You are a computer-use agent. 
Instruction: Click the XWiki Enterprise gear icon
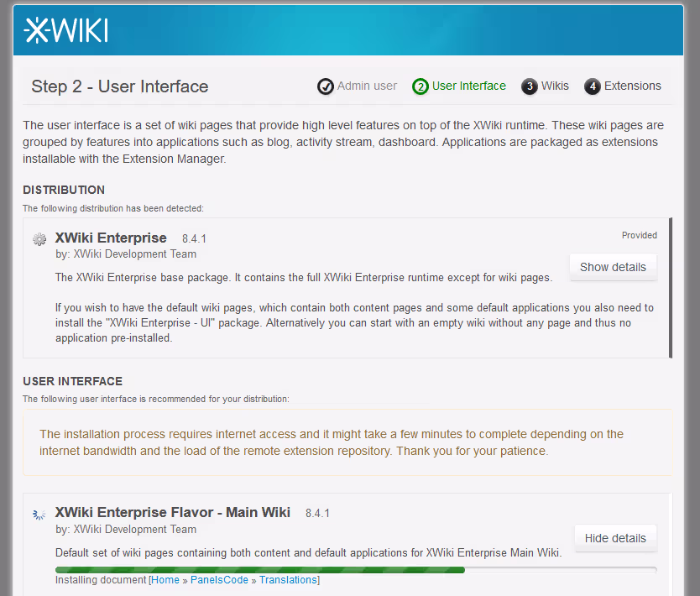pyautogui.click(x=39, y=239)
